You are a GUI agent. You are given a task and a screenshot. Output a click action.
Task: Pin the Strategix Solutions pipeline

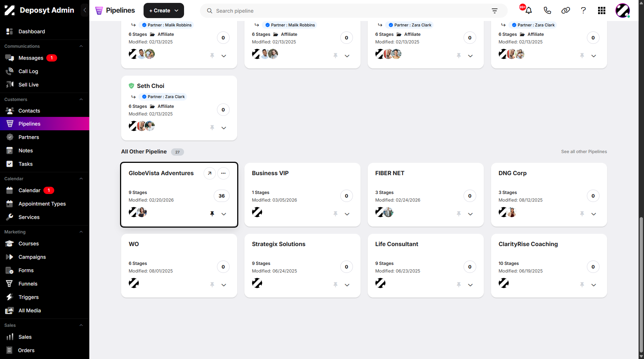tap(336, 285)
